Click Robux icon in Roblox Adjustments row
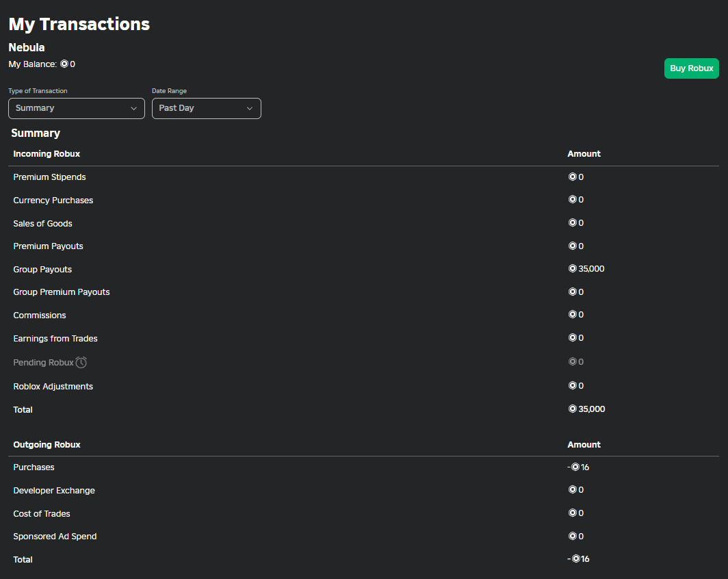Screen dimensions: 728x579 573,385
